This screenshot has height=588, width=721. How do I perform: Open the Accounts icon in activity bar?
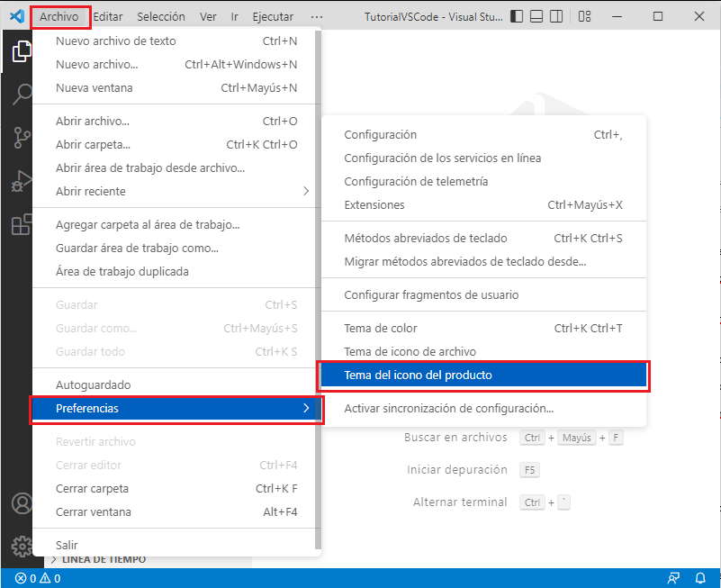21,503
